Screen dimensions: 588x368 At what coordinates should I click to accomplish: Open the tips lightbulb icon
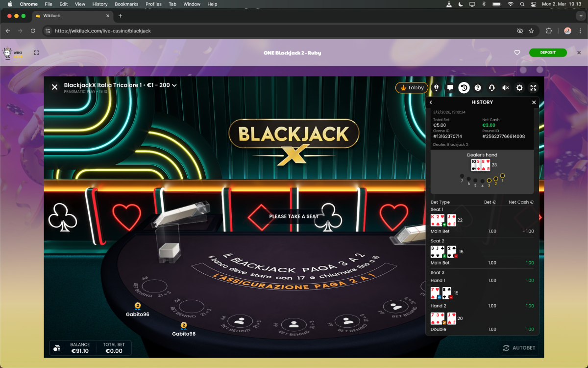[436, 88]
